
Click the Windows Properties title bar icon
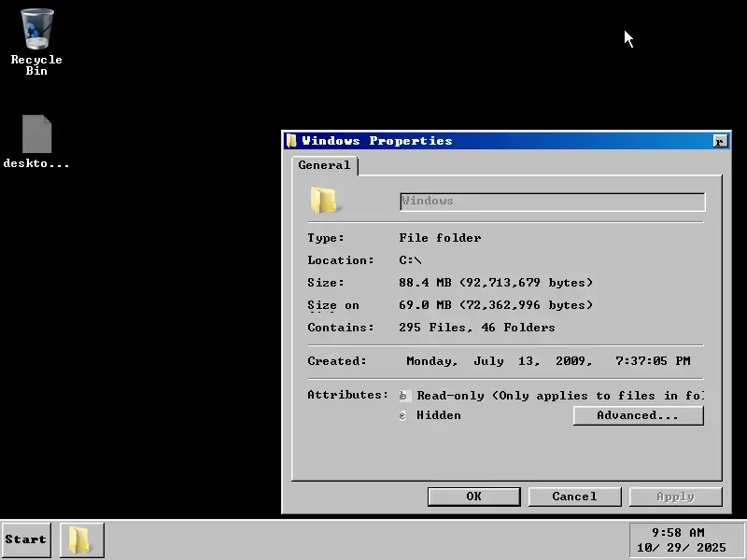291,139
